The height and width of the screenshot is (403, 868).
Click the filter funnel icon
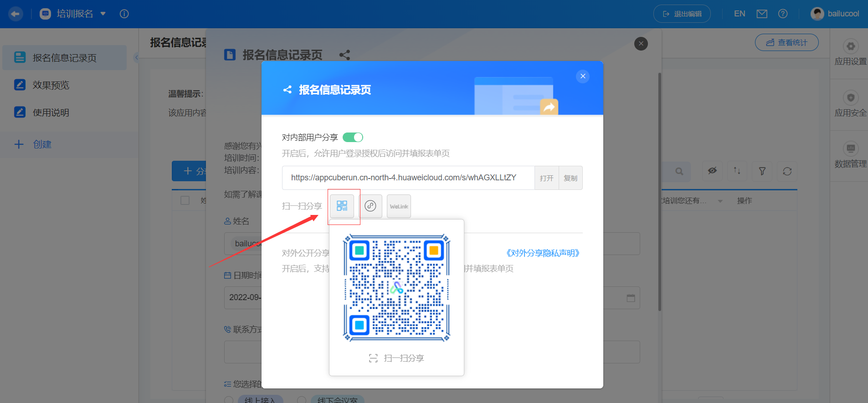coord(762,171)
